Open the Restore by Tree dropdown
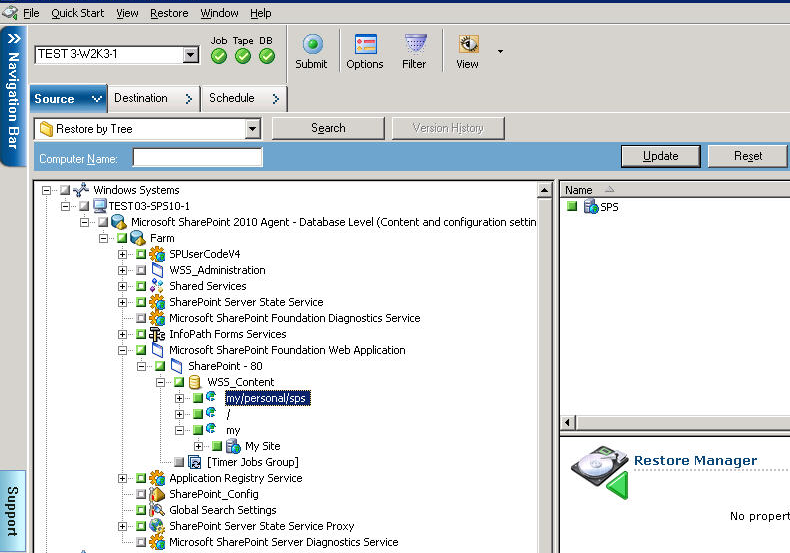Screen dimensions: 790x553 tap(252, 129)
